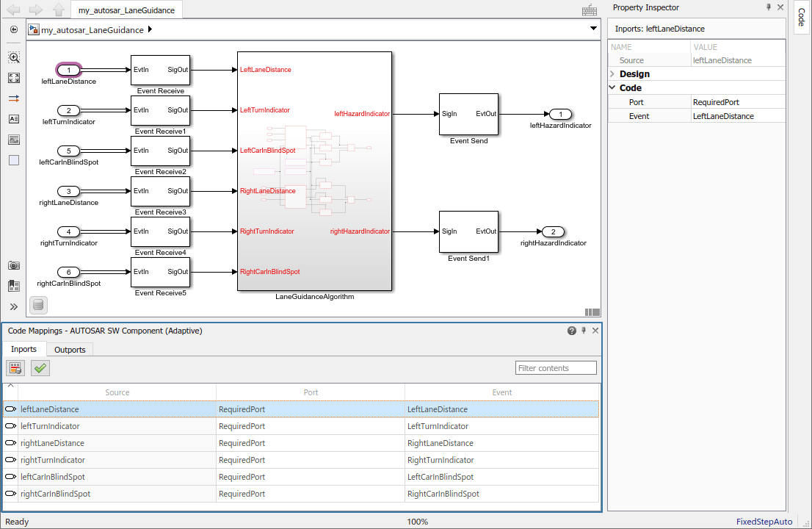Click the keyboard shortcuts icon

pos(589,10)
